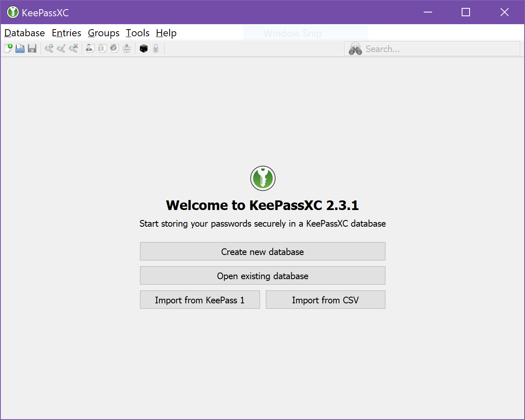Perform Auto-Type with the keyboard icon
This screenshot has height=420, width=525.
pyautogui.click(x=127, y=48)
